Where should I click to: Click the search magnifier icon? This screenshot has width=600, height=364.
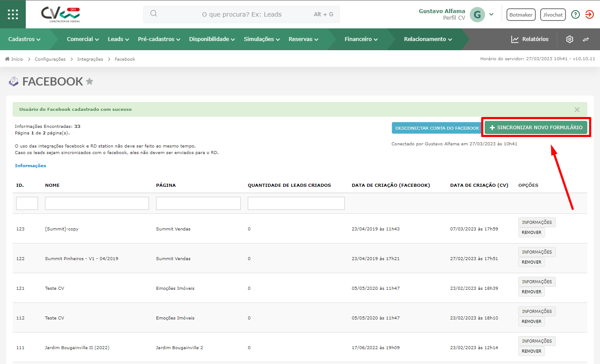pyautogui.click(x=153, y=14)
